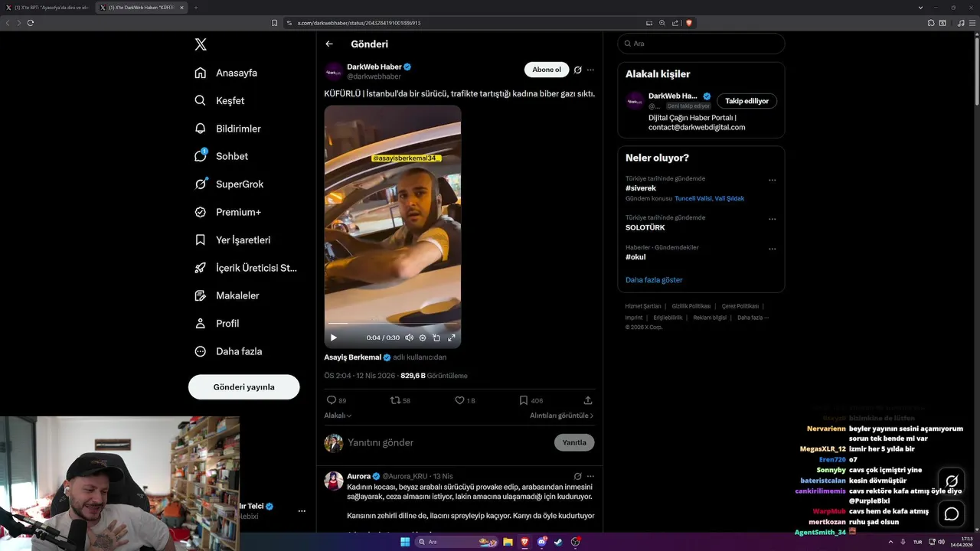
Task: Go back using the Gönderi arrow
Action: [x=329, y=44]
